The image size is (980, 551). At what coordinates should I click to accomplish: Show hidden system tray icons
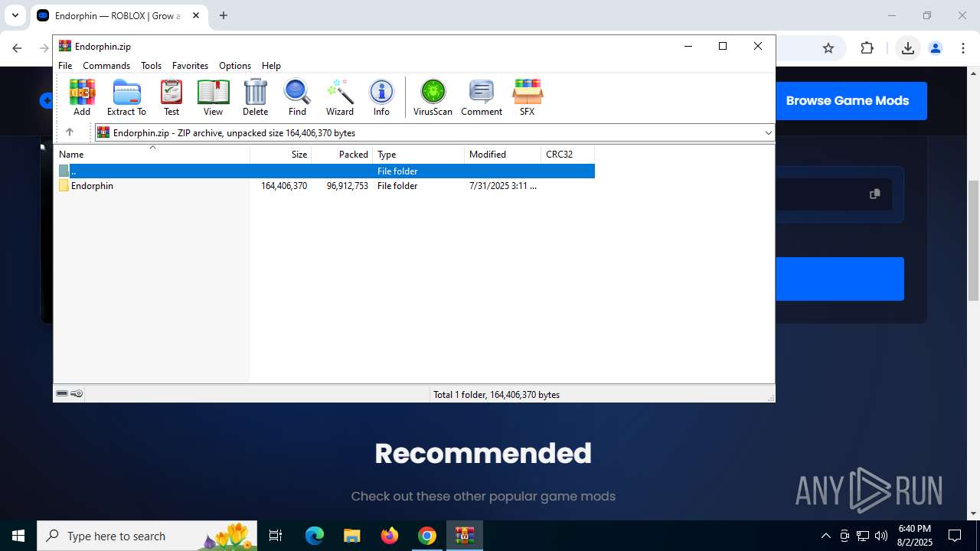(825, 536)
